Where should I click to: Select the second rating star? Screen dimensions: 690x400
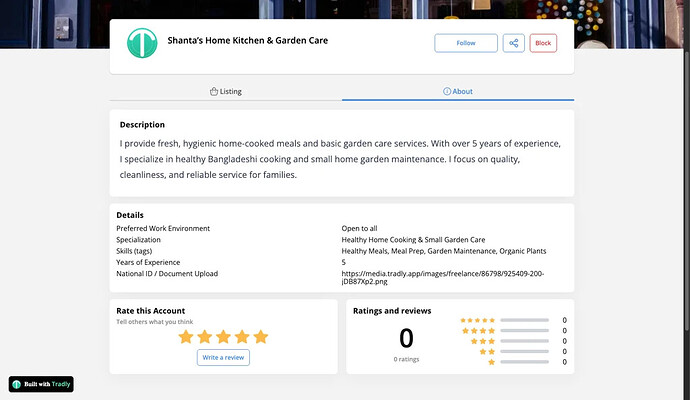(x=204, y=337)
